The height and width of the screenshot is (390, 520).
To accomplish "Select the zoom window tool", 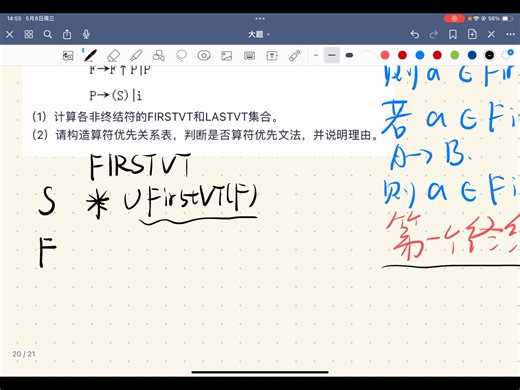I will pos(68,56).
